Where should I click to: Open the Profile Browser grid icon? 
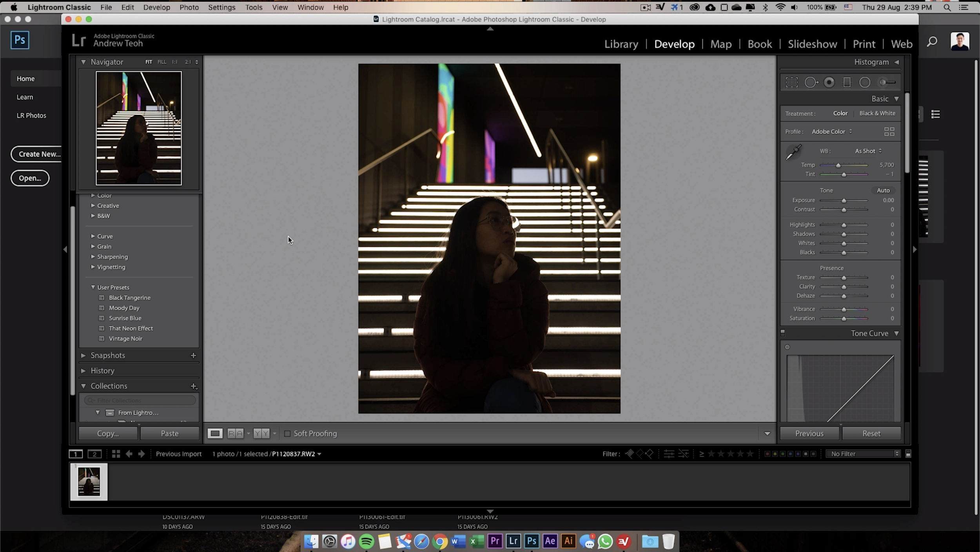[889, 131]
